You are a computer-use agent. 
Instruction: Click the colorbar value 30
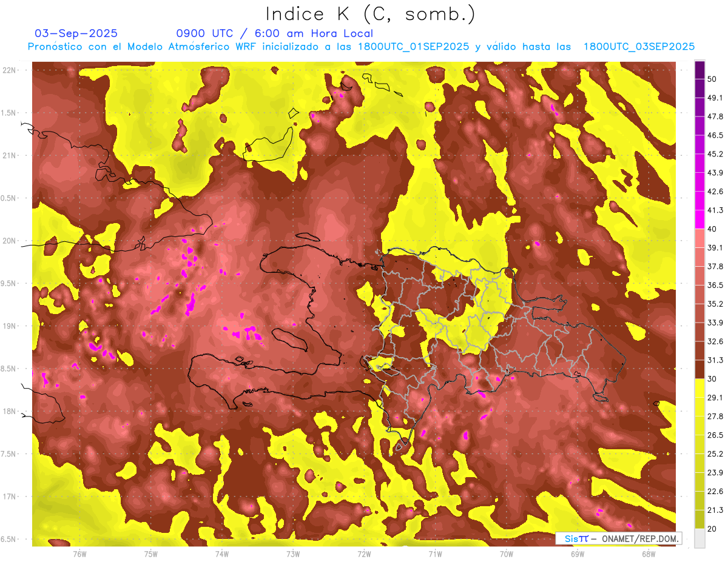tap(712, 380)
